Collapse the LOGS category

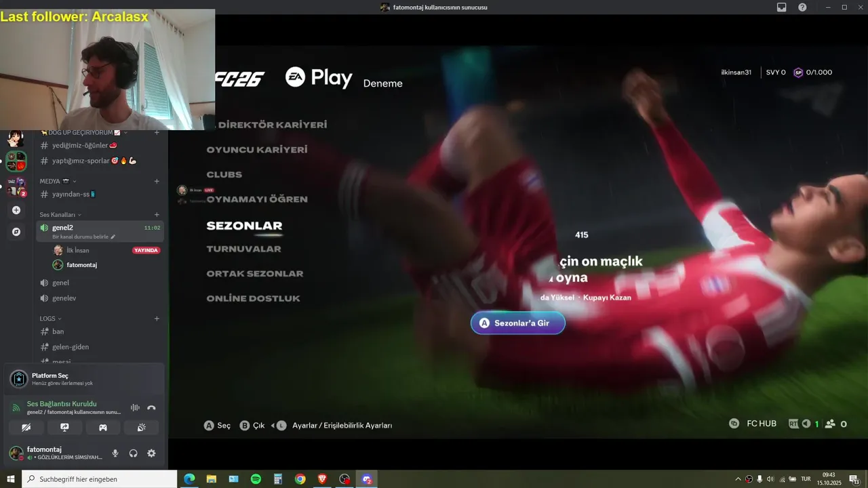(x=50, y=318)
